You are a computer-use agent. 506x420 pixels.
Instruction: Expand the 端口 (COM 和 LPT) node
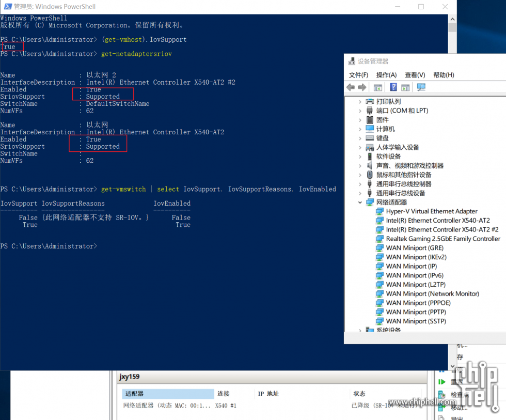coord(360,111)
